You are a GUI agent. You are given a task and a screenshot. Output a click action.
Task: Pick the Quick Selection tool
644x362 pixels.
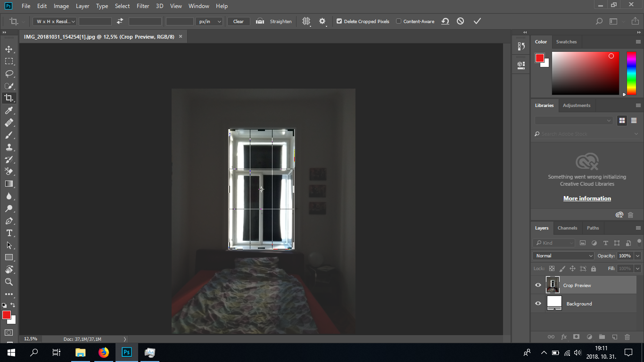(x=8, y=86)
